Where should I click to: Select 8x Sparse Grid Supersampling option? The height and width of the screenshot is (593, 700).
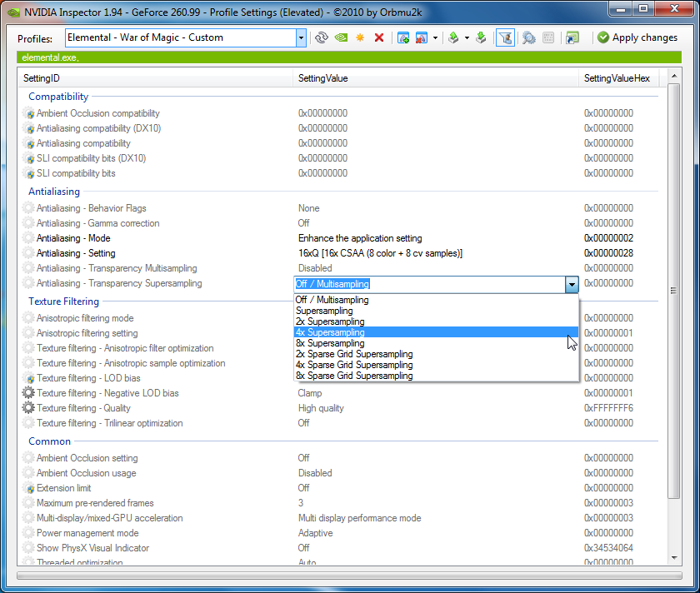(x=354, y=376)
